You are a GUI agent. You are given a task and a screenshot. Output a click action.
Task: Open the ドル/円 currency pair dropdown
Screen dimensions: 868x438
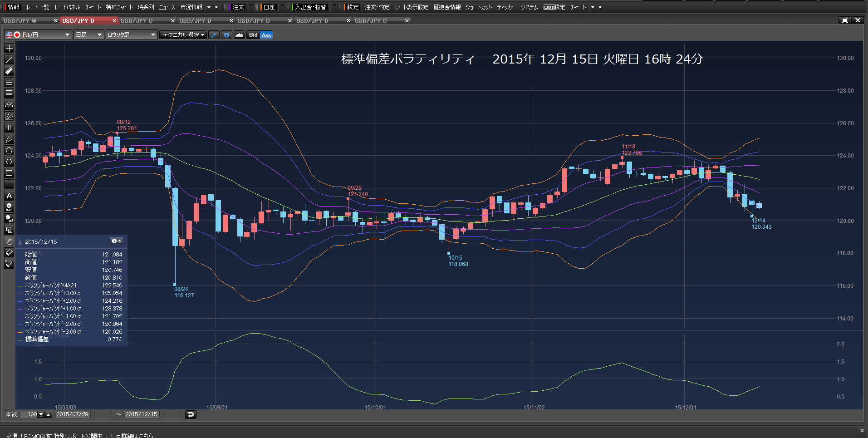[x=38, y=35]
